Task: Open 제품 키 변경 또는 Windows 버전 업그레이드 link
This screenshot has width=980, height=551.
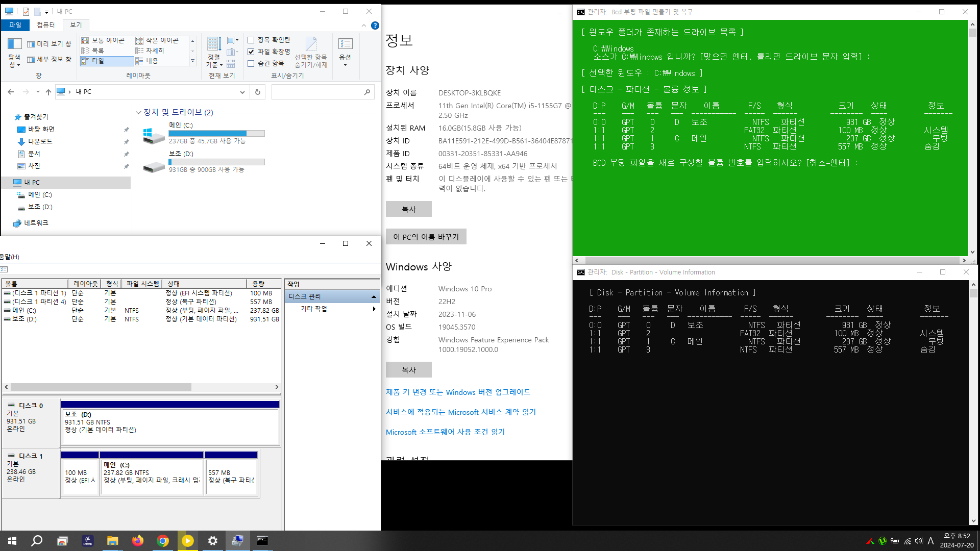Action: [x=458, y=392]
